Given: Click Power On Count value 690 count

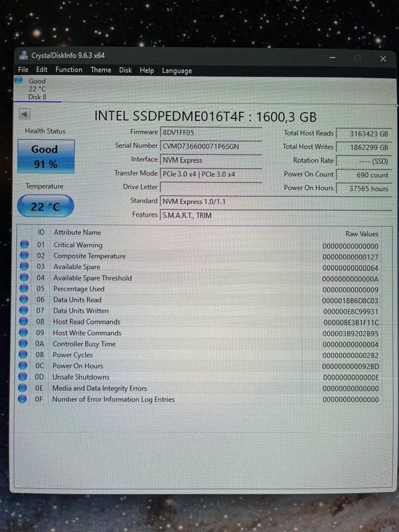Looking at the screenshot, I should click(364, 175).
